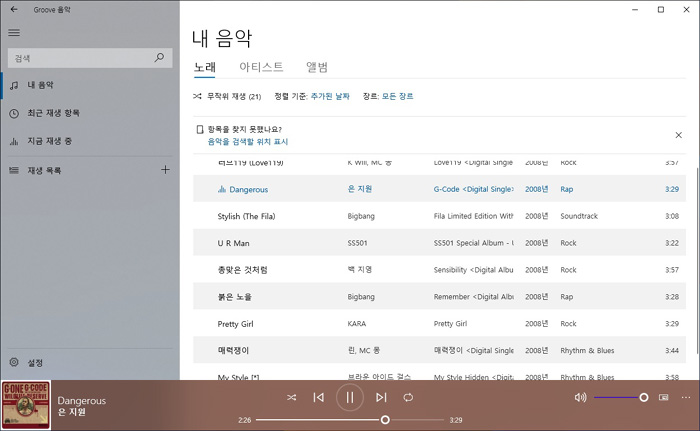Image resolution: width=700 pixels, height=431 pixels.
Task: Start 무작위 재생 (21) shuffle all
Action: (x=227, y=96)
